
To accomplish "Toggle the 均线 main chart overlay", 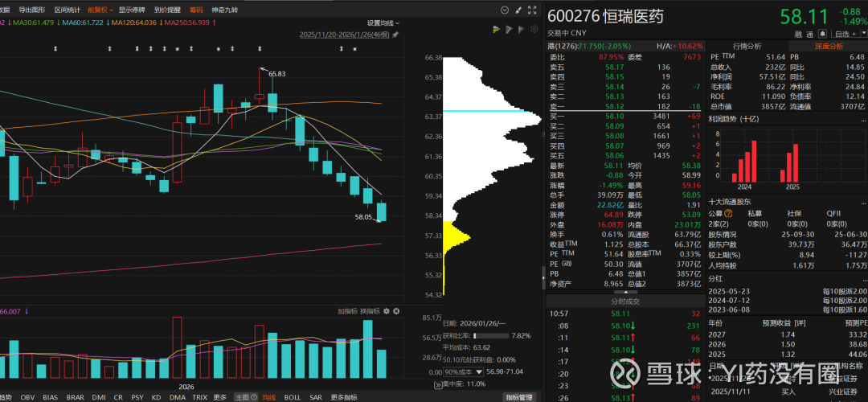I will click(269, 397).
